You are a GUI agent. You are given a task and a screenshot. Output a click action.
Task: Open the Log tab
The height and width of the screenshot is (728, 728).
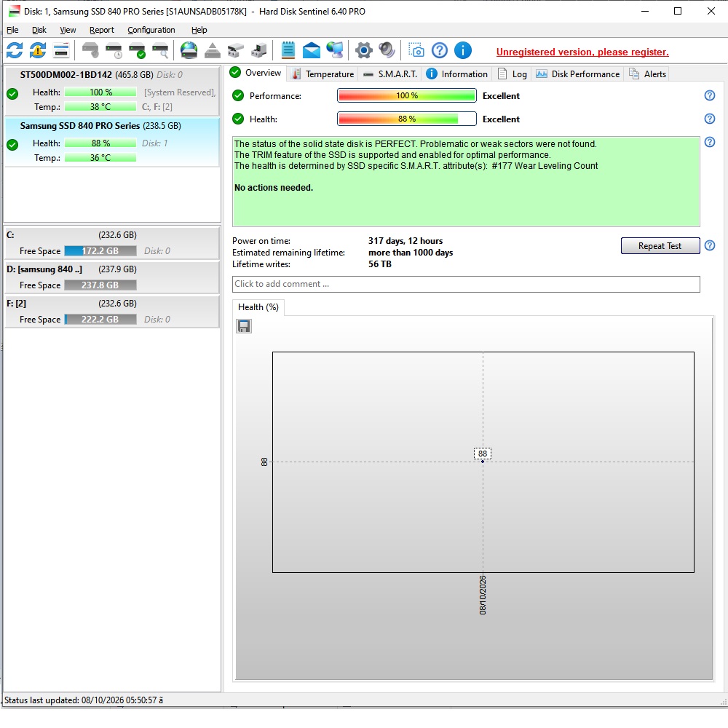click(x=513, y=74)
